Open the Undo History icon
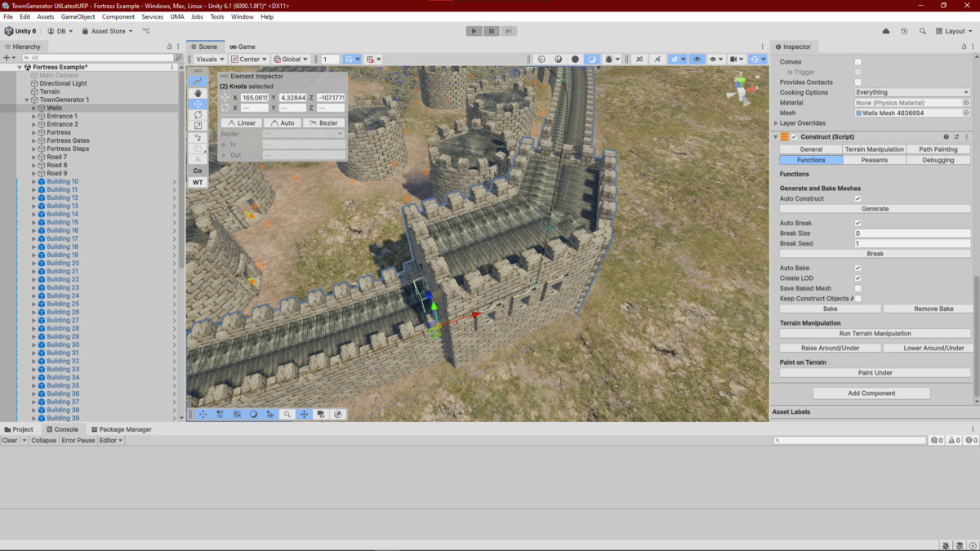The image size is (980, 551). [x=904, y=31]
